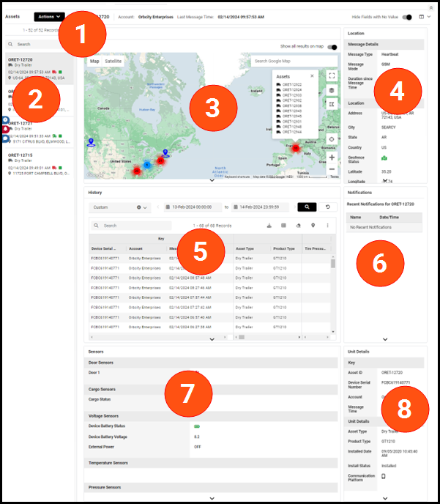The height and width of the screenshot is (504, 440).
Task: Expand the Notifications panel chevron
Action: point(385,339)
